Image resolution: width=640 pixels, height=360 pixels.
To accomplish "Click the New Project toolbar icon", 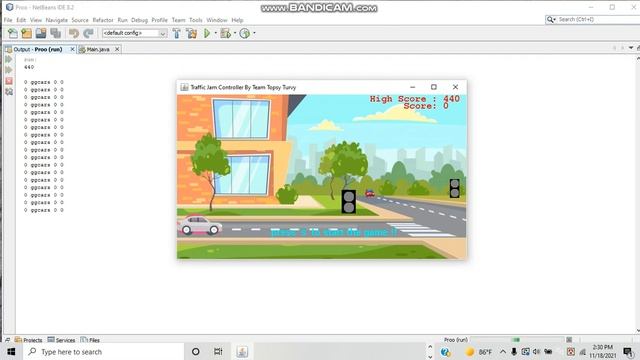I will pos(27,33).
